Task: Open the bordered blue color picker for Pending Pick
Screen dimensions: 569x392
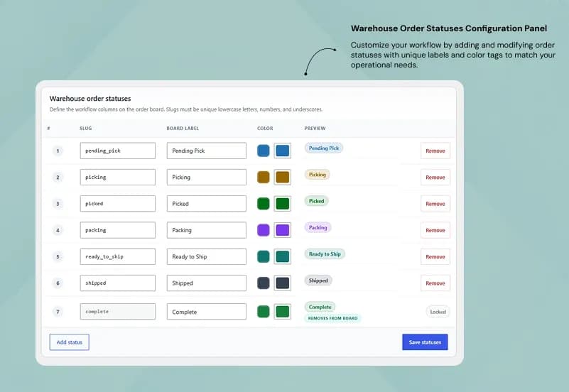Action: tap(282, 151)
